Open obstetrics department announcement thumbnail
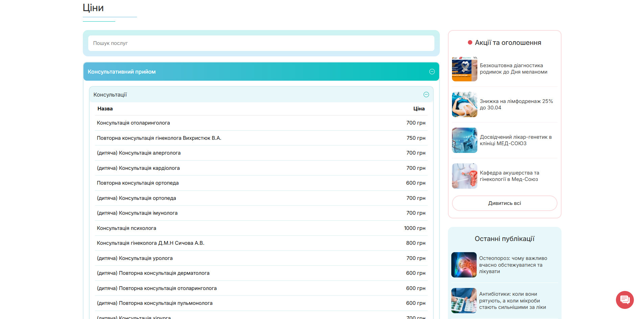 pyautogui.click(x=464, y=176)
